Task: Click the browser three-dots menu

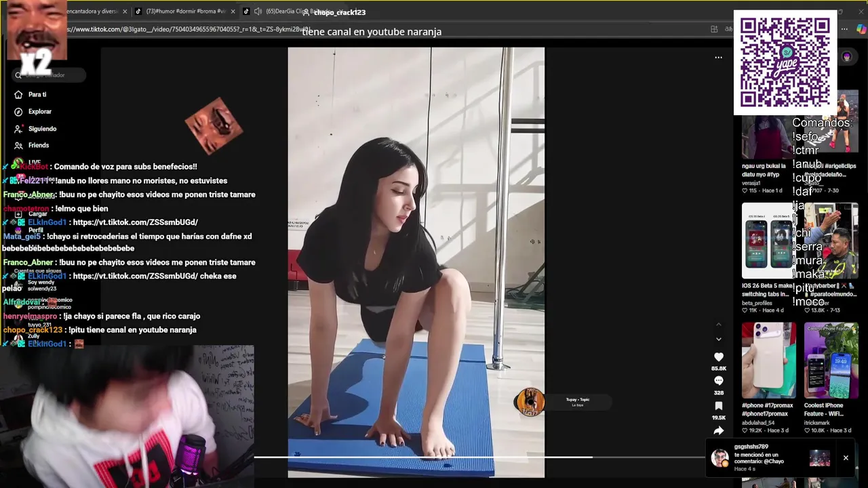Action: tap(844, 29)
